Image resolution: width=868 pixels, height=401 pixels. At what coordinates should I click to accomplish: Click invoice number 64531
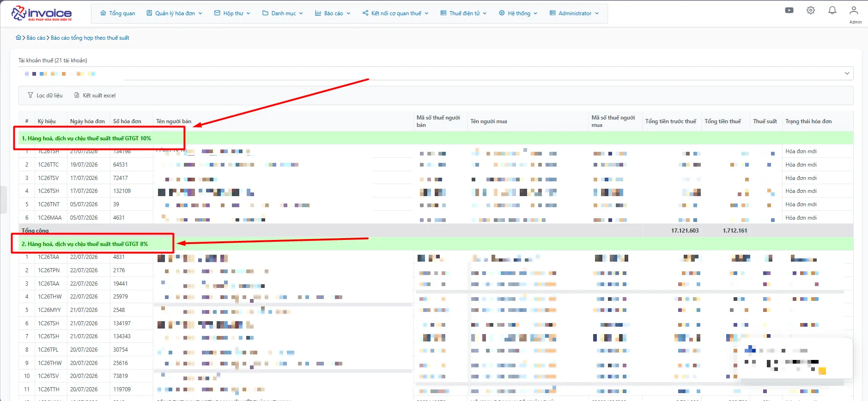click(121, 165)
